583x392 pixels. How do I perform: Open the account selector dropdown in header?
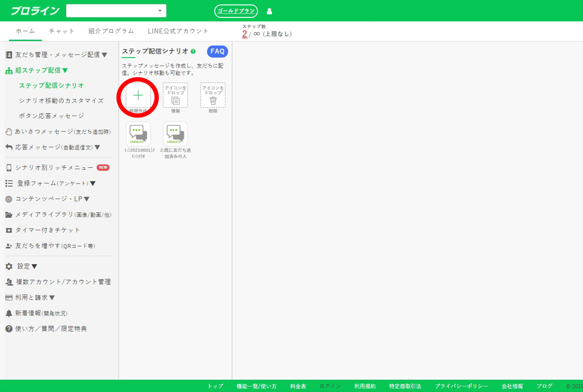click(116, 11)
